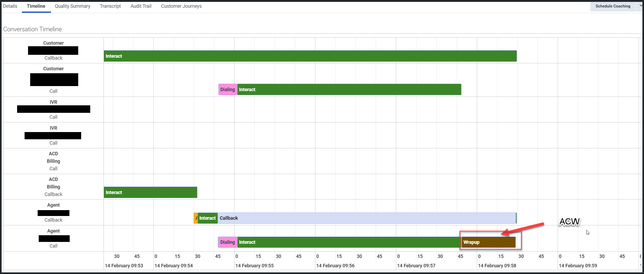Click the Billing label in ACD Call row

click(x=53, y=161)
